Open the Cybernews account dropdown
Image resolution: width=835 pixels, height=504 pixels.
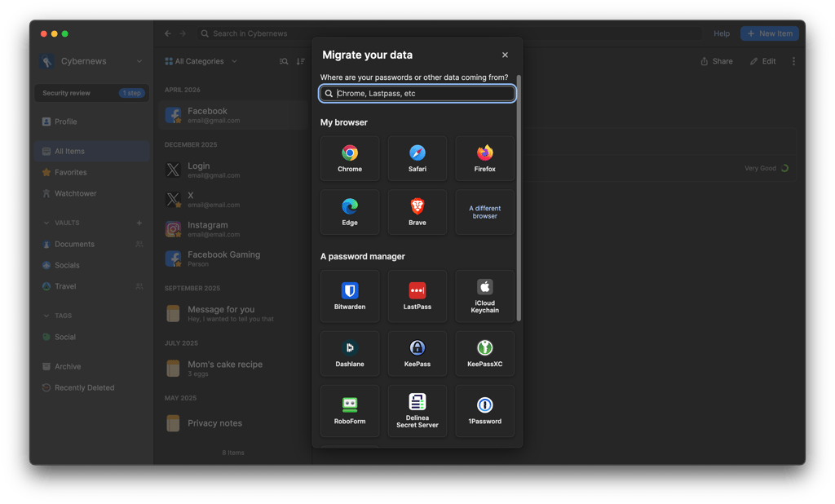tap(91, 61)
